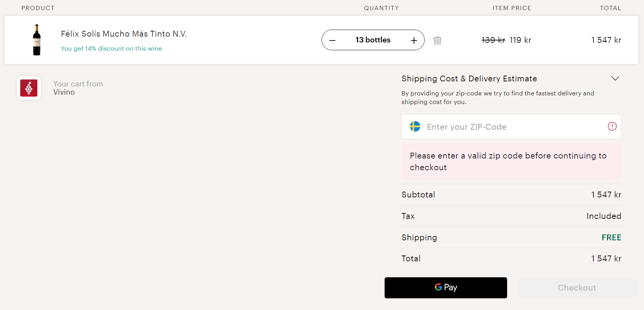Click the Google logo on Pay button
644x310 pixels.
(x=439, y=287)
